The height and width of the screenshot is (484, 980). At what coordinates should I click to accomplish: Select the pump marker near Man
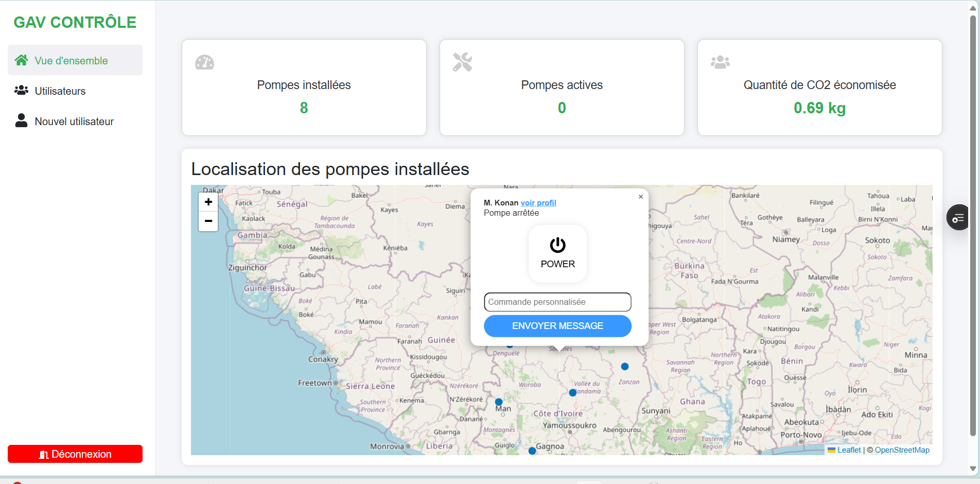[499, 402]
